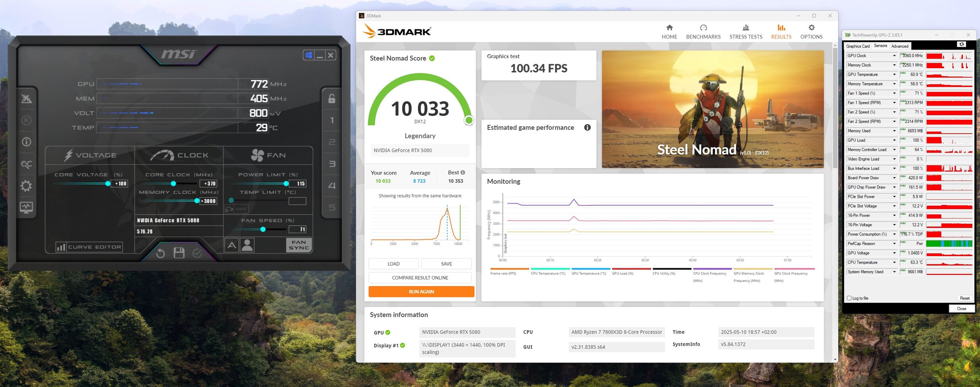Click the MSI dragon jet icon in sidebar
The image size is (980, 387).
click(x=26, y=99)
